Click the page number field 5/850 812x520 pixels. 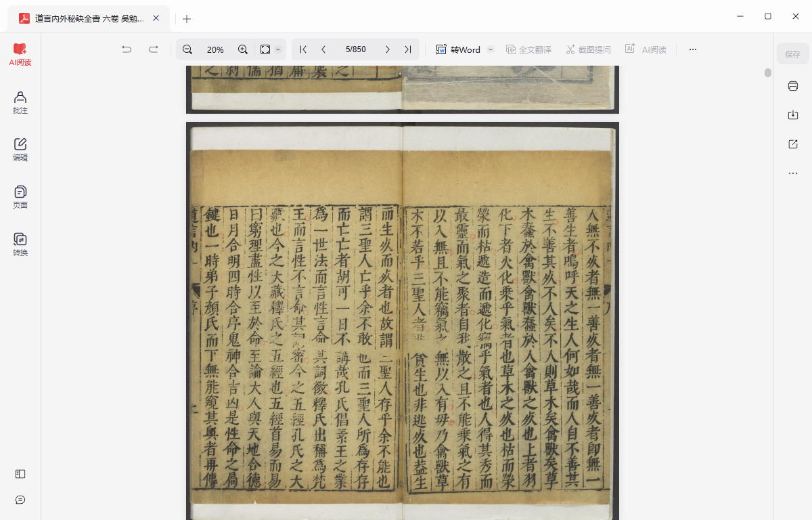(x=355, y=49)
